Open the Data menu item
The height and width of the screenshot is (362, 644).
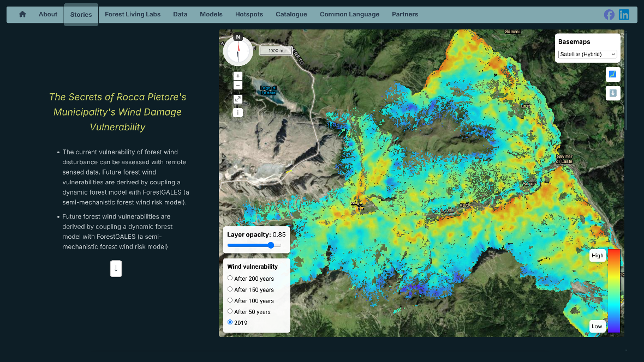180,14
